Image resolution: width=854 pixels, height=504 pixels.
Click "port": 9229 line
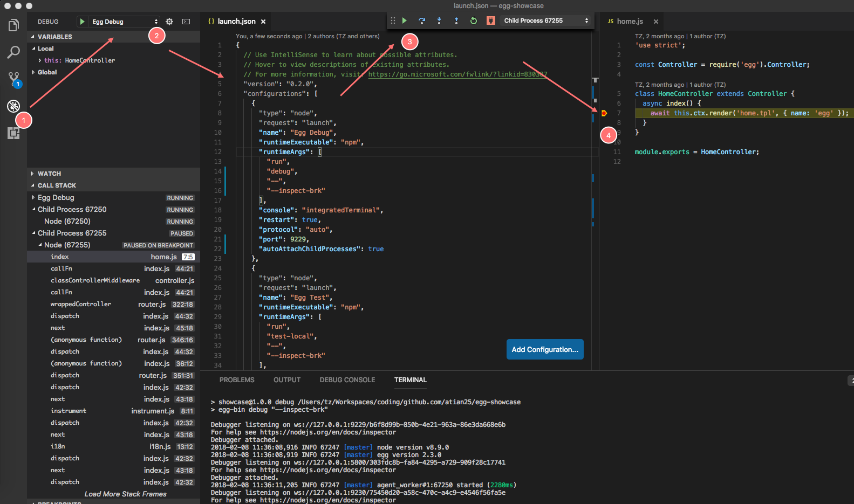click(x=283, y=239)
